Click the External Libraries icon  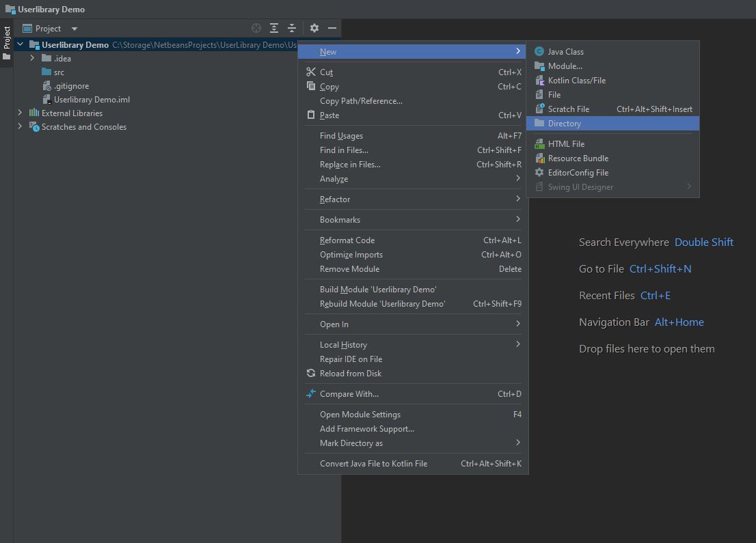pyautogui.click(x=33, y=113)
